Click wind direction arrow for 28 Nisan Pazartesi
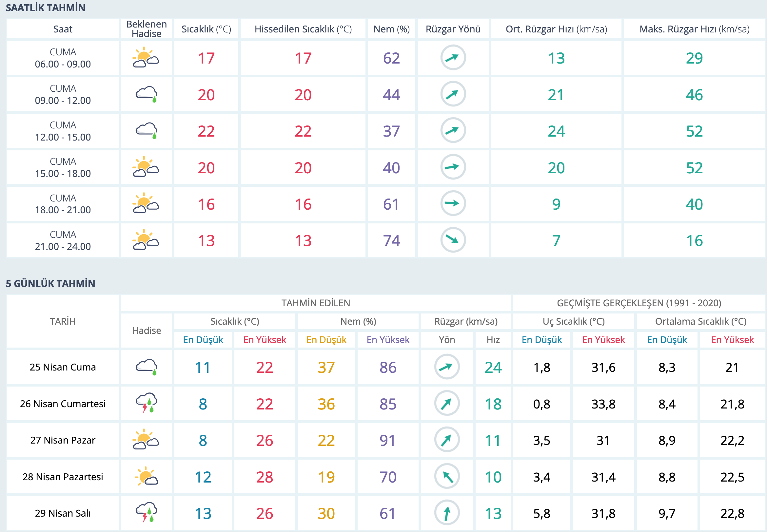Viewport: 767px width, 532px height. (x=446, y=476)
